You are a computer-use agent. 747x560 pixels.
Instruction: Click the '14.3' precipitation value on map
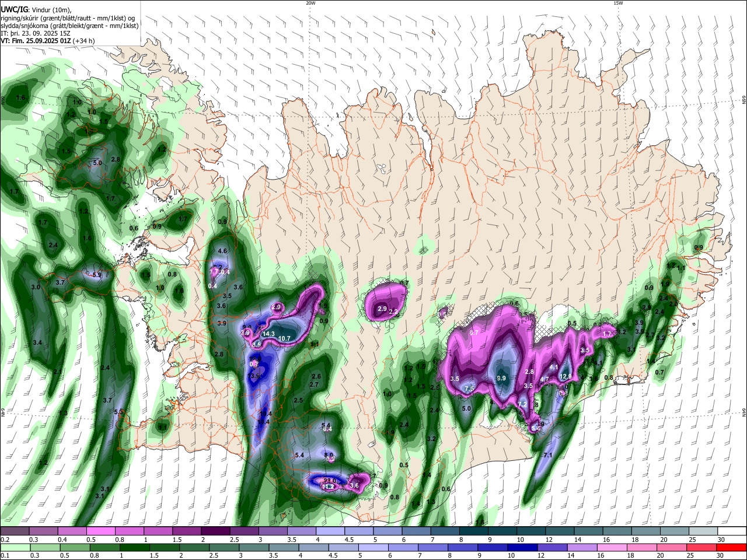coord(268,334)
